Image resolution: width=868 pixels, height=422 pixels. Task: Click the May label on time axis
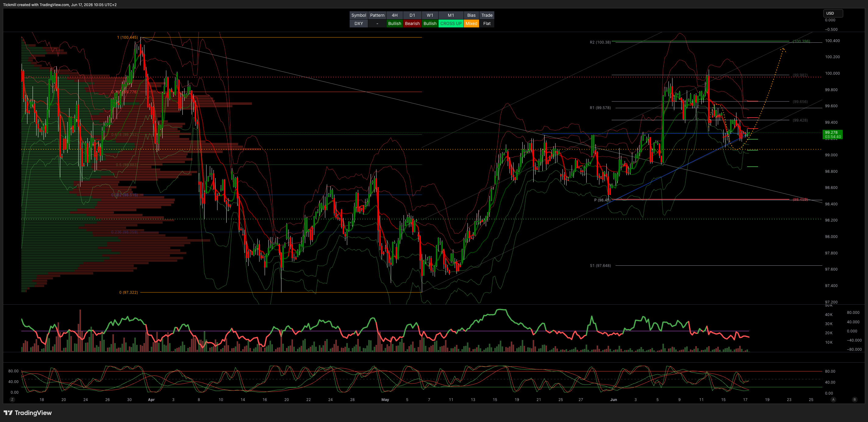[x=385, y=400]
